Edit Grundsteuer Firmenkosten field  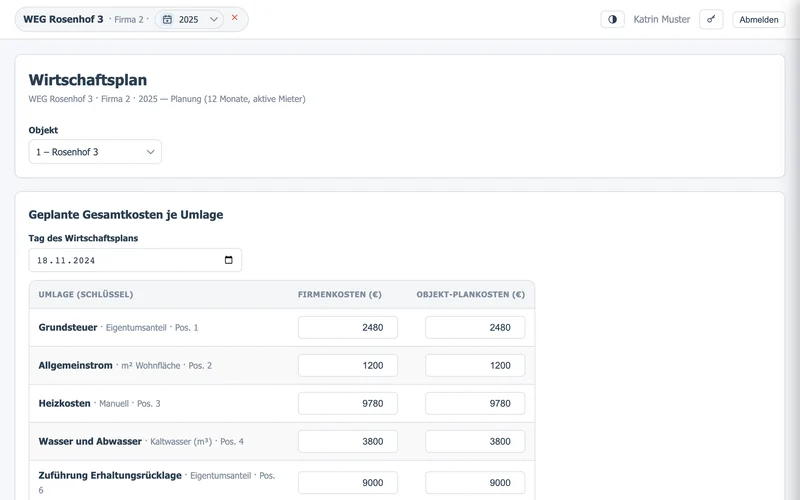348,328
